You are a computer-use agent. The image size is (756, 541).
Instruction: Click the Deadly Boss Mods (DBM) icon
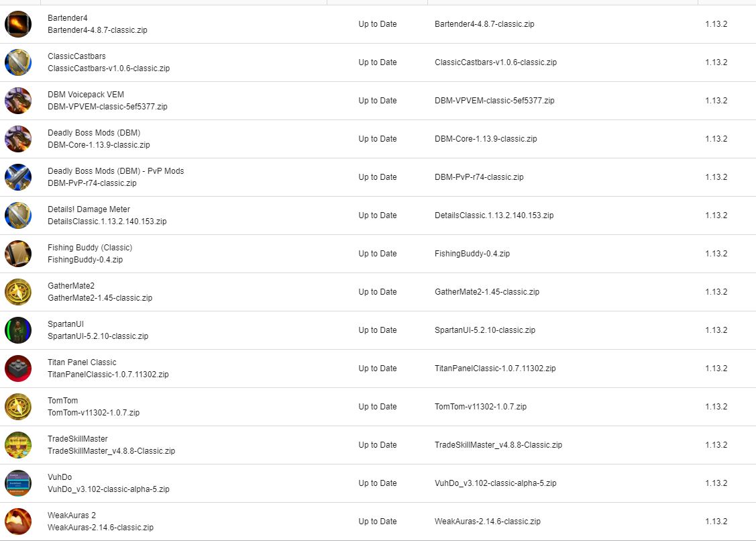(18, 139)
